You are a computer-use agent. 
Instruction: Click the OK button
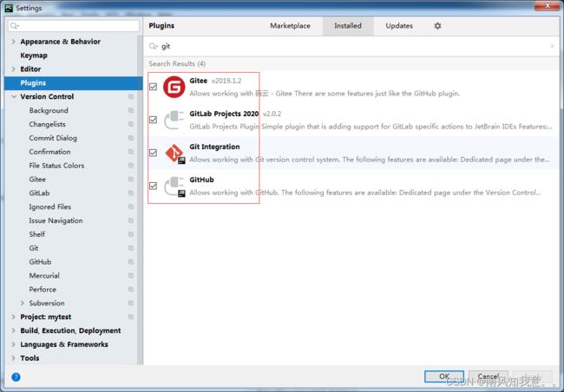coord(444,376)
